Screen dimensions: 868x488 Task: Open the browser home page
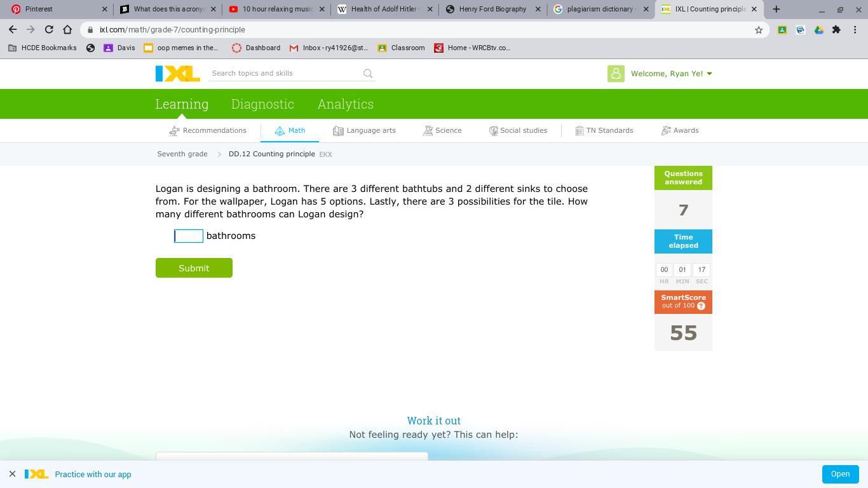tap(67, 30)
